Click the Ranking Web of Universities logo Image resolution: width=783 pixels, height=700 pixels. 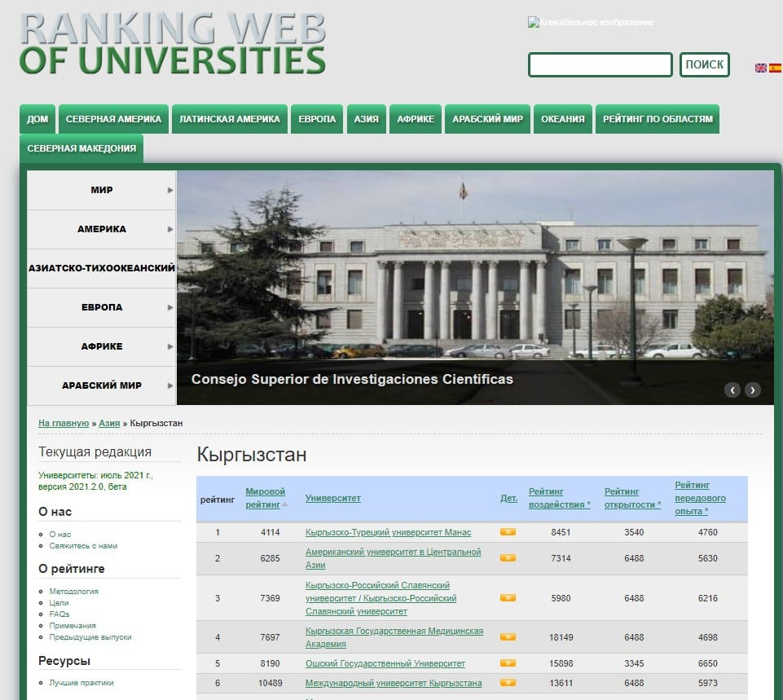(x=172, y=42)
